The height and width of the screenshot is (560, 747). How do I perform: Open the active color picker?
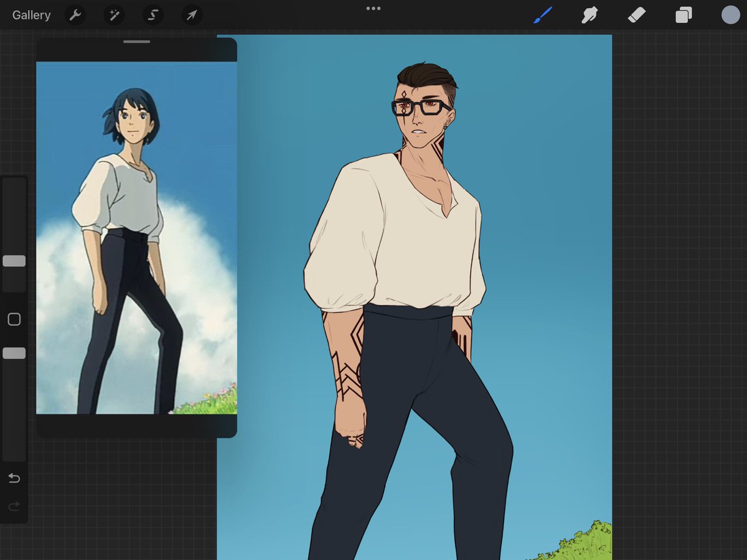tap(731, 15)
